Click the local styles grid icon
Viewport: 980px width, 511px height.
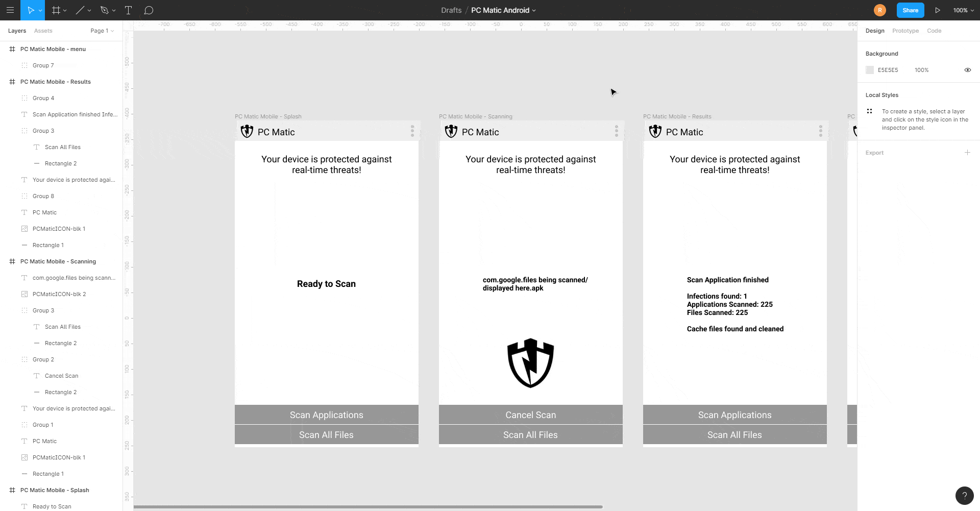coord(869,111)
